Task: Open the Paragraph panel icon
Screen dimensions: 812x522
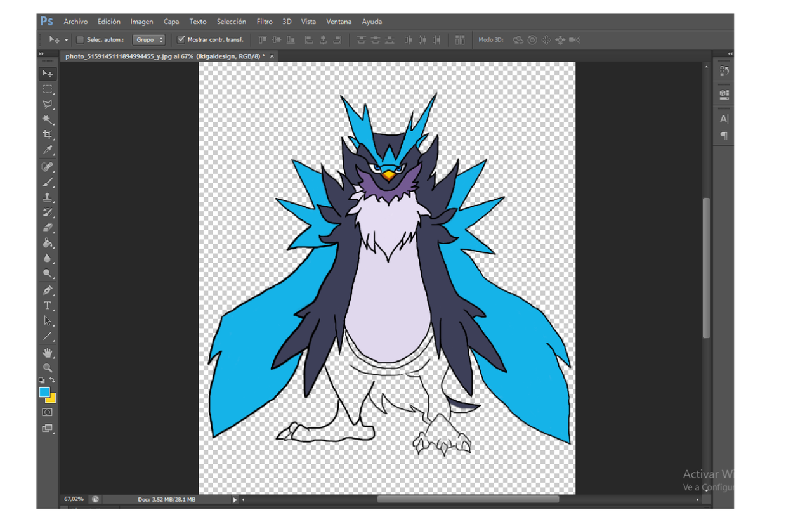Action: tap(724, 135)
